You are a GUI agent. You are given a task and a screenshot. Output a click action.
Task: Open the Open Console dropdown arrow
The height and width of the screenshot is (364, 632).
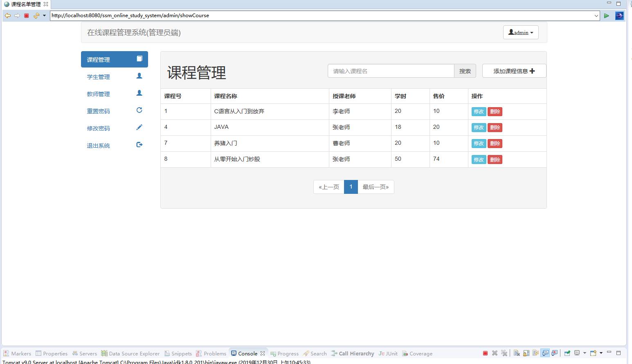[x=601, y=353]
